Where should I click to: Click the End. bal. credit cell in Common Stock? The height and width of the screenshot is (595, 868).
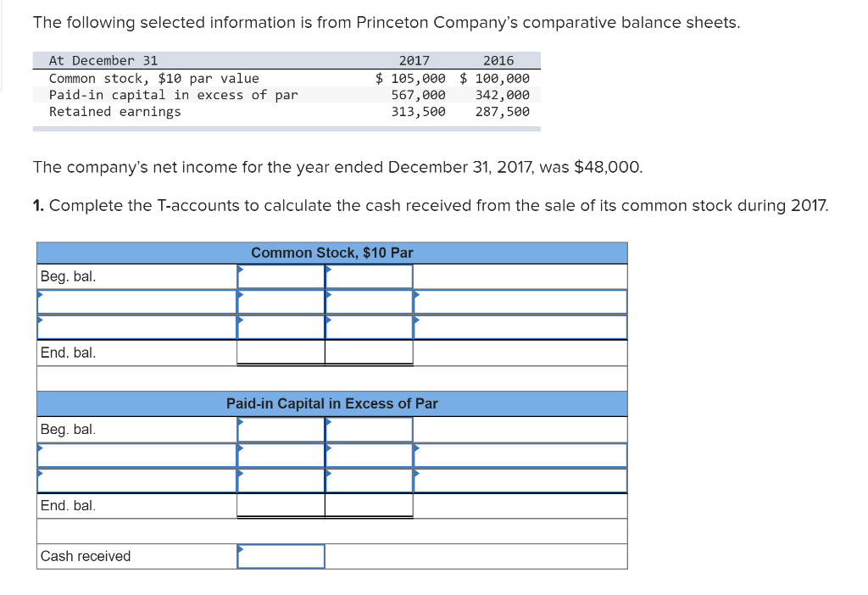coord(369,352)
